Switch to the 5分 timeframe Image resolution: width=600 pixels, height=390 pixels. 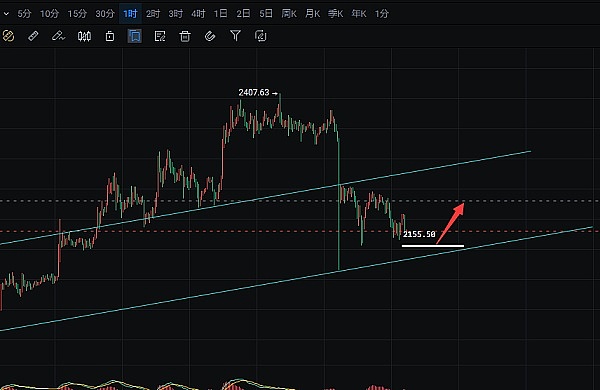point(24,14)
